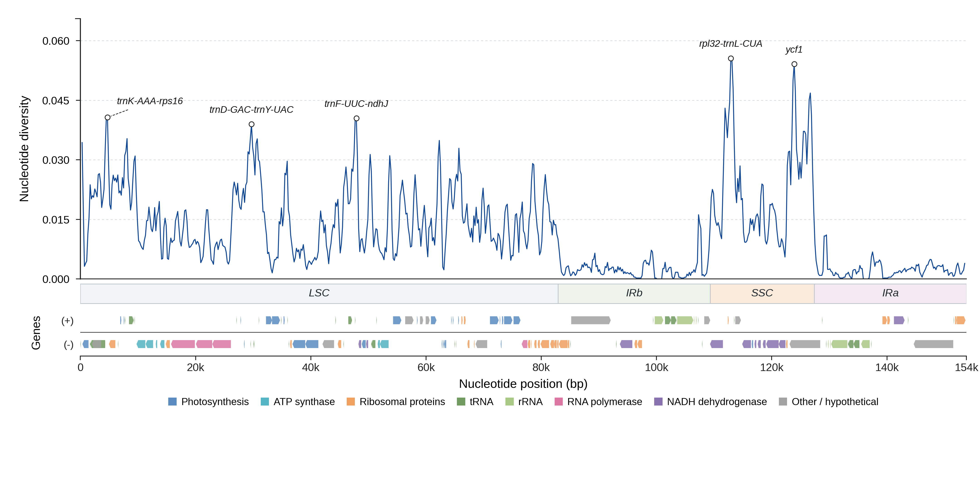The image size is (980, 477).
Task: Click the 'rpl32-trnL-CUA' annotation label
Action: 731,44
